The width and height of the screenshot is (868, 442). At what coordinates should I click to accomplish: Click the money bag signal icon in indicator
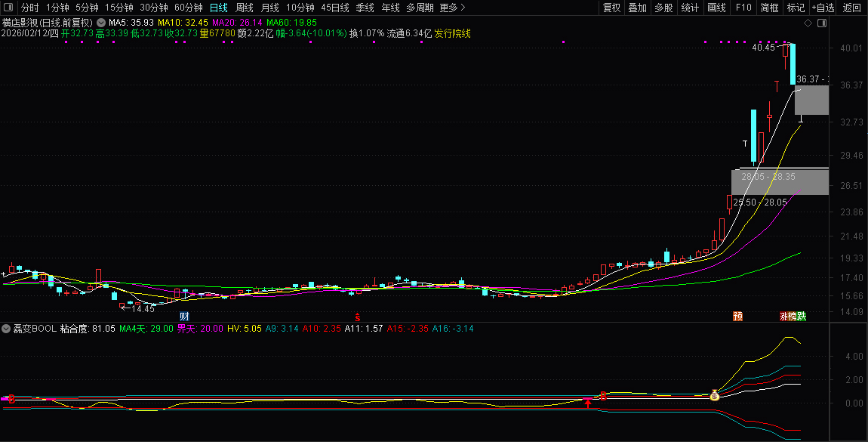pyautogui.click(x=714, y=395)
